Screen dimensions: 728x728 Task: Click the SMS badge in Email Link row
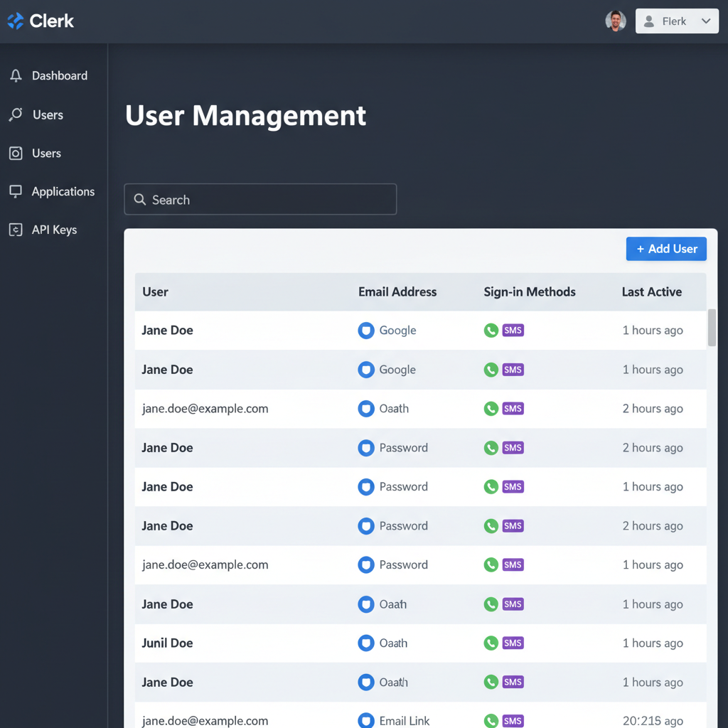point(513,721)
